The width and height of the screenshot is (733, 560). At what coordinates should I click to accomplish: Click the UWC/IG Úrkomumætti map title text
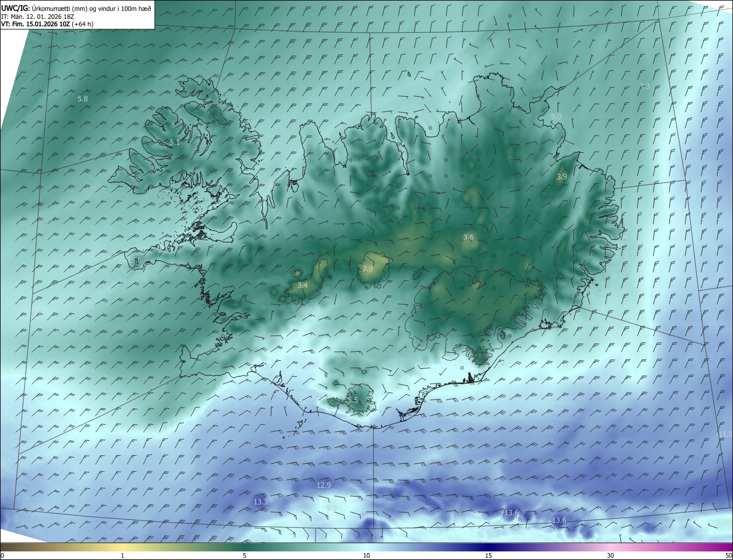coord(76,7)
